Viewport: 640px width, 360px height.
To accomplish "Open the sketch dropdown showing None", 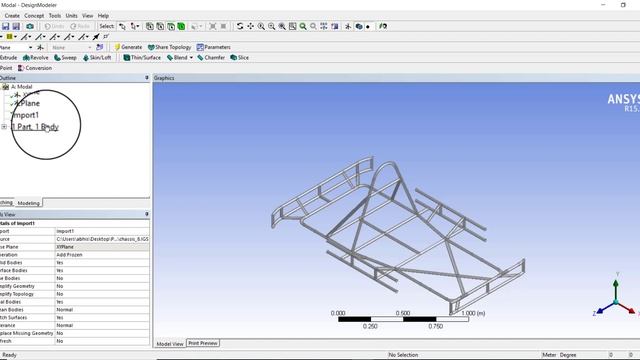I will coord(90,47).
